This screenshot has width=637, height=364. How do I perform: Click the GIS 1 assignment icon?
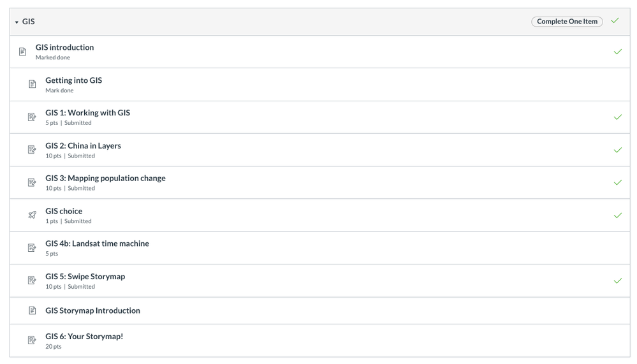tap(33, 117)
